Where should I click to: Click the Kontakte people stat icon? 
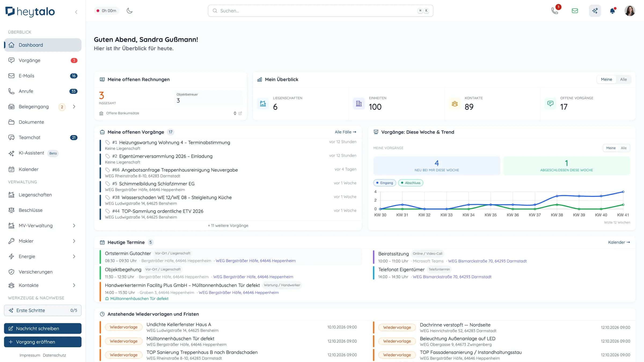click(x=455, y=104)
